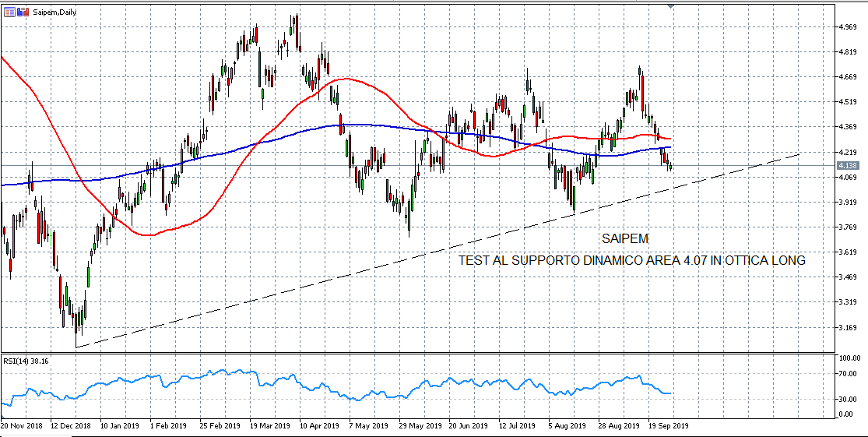
Task: Click the '19 Sep 2019' date label
Action: coord(668,426)
